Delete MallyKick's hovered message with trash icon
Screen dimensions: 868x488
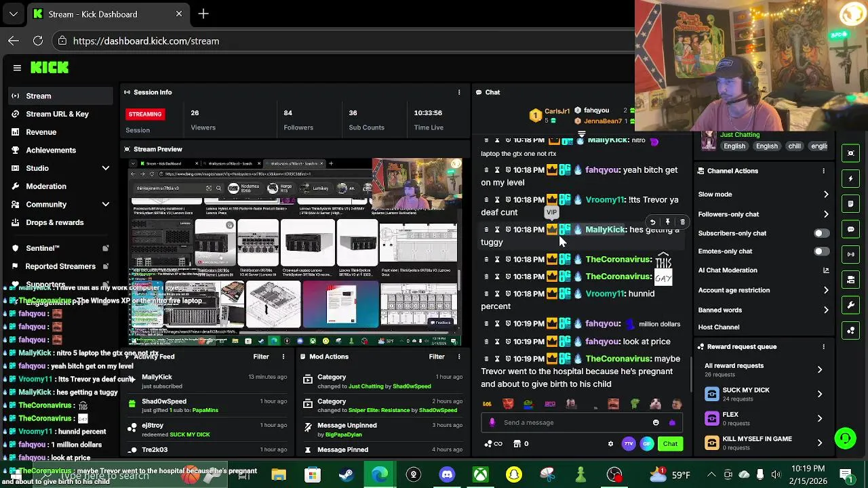682,222
